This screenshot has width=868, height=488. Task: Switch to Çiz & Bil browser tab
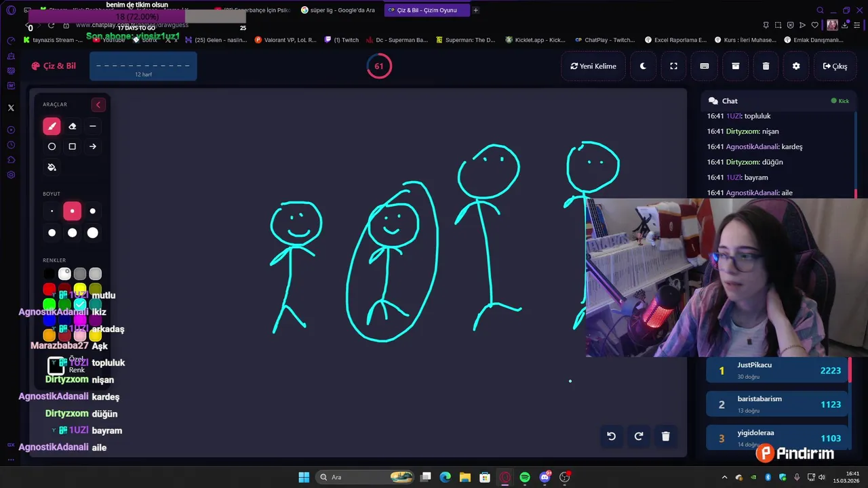[x=426, y=10]
